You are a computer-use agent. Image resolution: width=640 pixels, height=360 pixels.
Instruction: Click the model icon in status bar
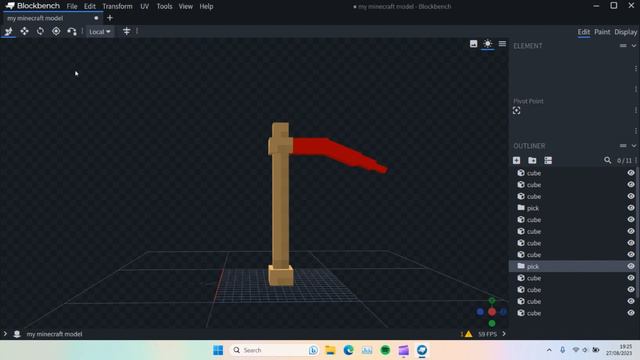tap(17, 334)
